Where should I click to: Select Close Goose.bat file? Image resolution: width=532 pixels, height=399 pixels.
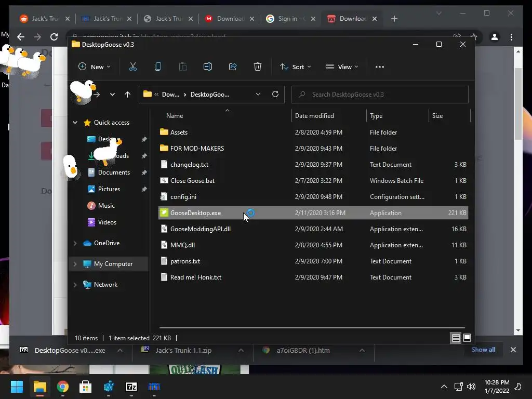[313, 180]
